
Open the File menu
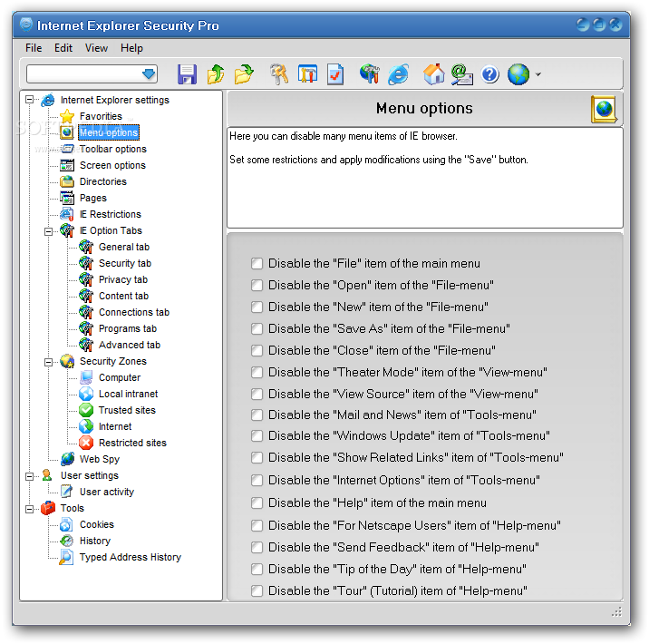[x=34, y=48]
